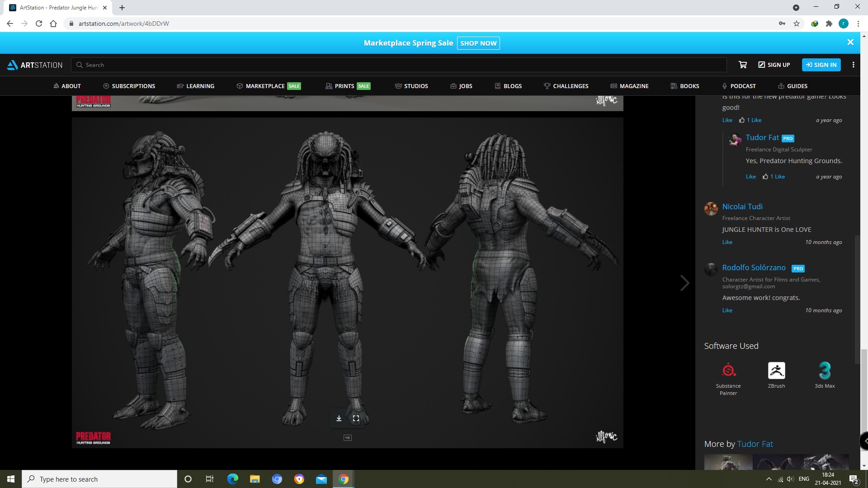868x488 pixels.
Task: Click the ArtStation logo
Action: 35,65
